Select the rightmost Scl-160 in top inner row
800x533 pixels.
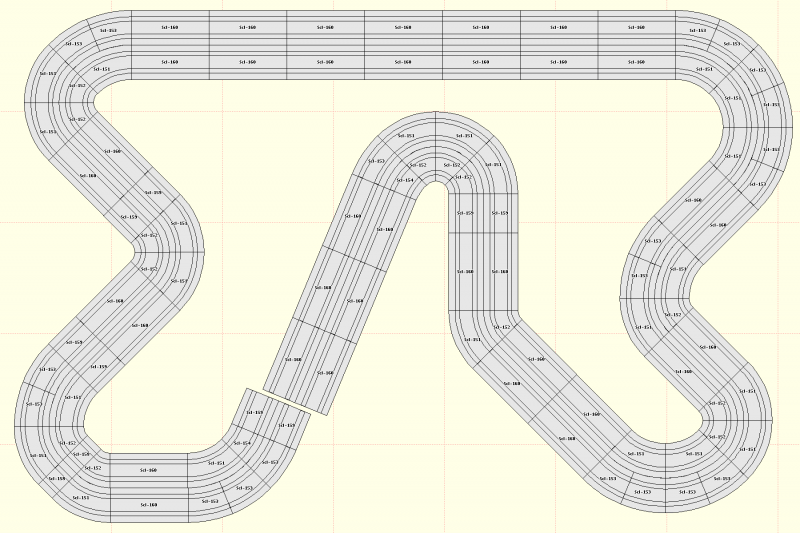point(636,62)
